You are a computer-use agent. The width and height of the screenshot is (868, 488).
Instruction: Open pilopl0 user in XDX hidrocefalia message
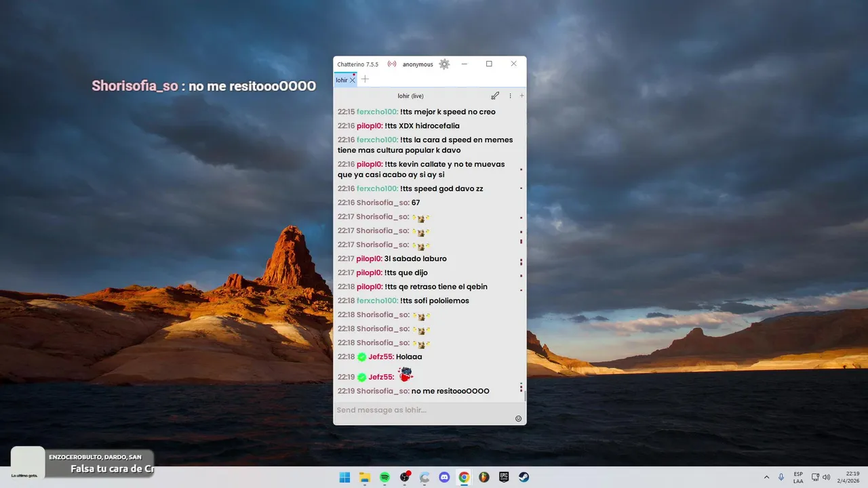370,126
